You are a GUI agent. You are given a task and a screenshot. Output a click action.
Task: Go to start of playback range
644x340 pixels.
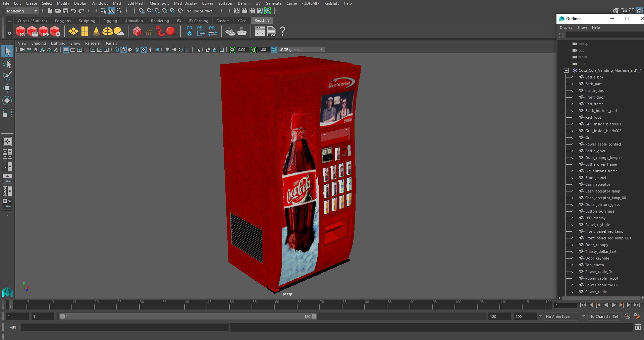583,305
